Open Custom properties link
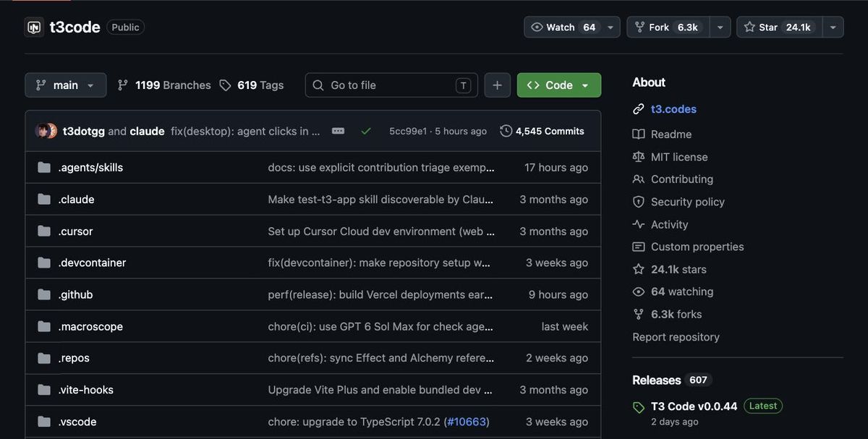Image resolution: width=868 pixels, height=439 pixels. coord(697,247)
